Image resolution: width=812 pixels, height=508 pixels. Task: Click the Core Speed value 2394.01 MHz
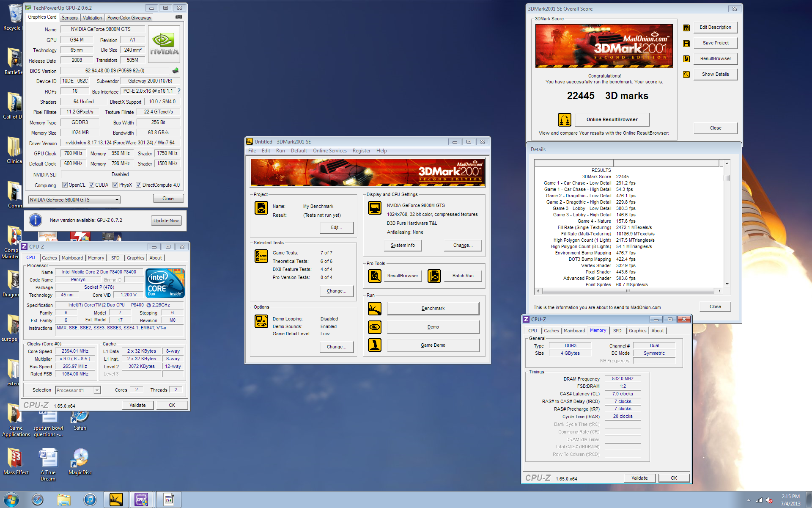(x=75, y=351)
